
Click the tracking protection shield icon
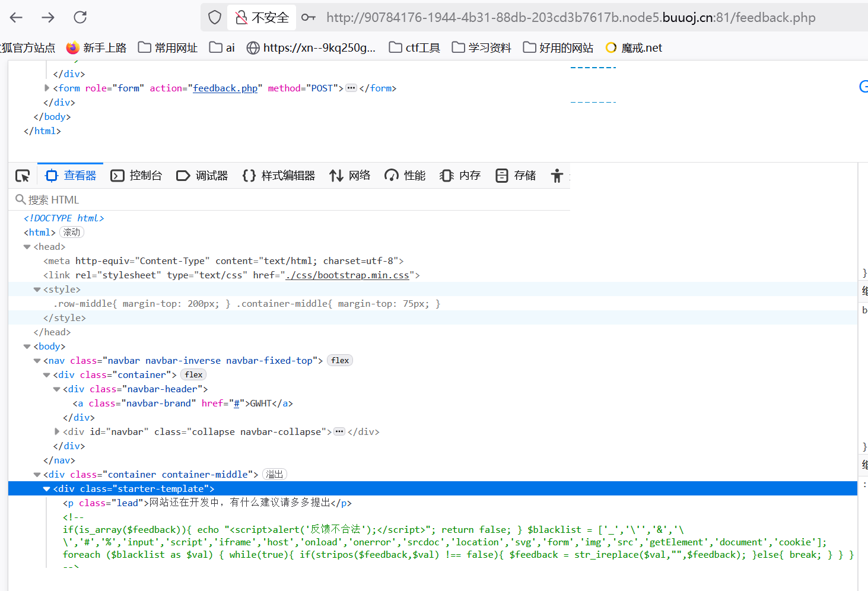point(215,17)
